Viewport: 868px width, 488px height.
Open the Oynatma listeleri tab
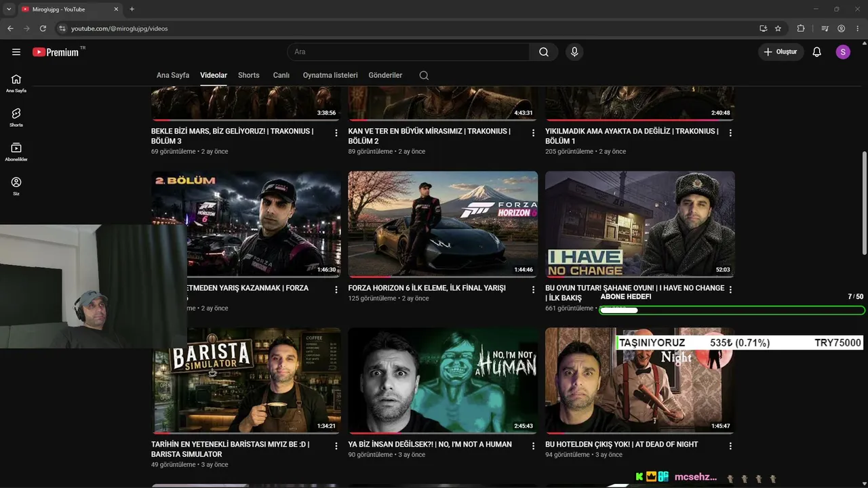[x=330, y=75]
